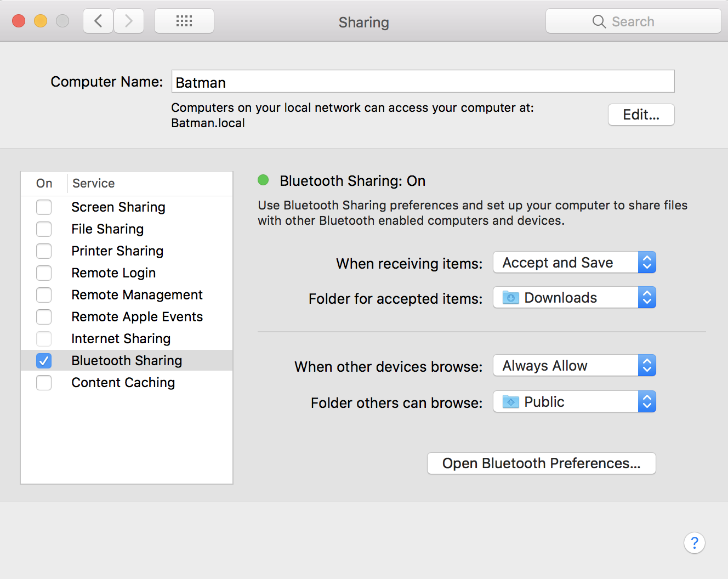The width and height of the screenshot is (728, 579).
Task: Select the Remote Management service row
Action: 127,295
